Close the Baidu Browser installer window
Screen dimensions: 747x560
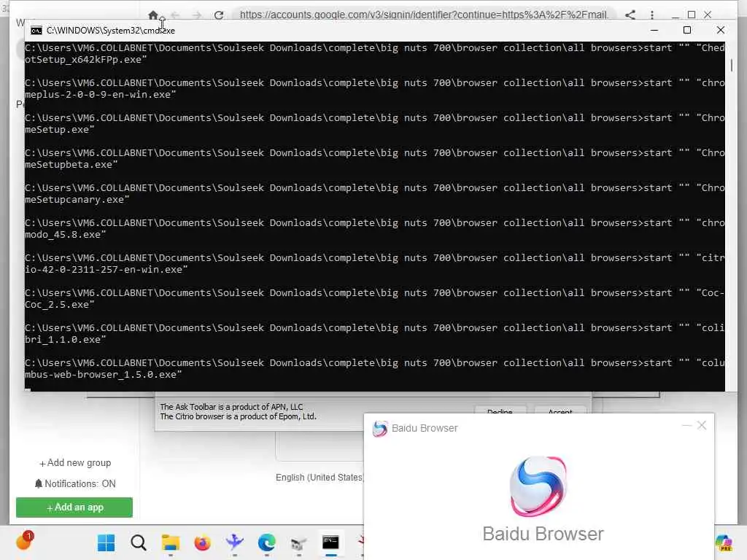pyautogui.click(x=702, y=425)
